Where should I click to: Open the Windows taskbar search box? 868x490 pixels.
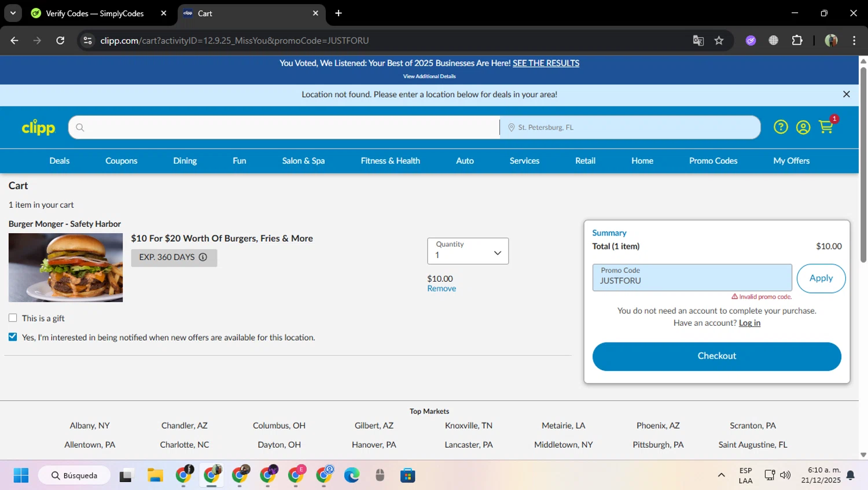[74, 476]
